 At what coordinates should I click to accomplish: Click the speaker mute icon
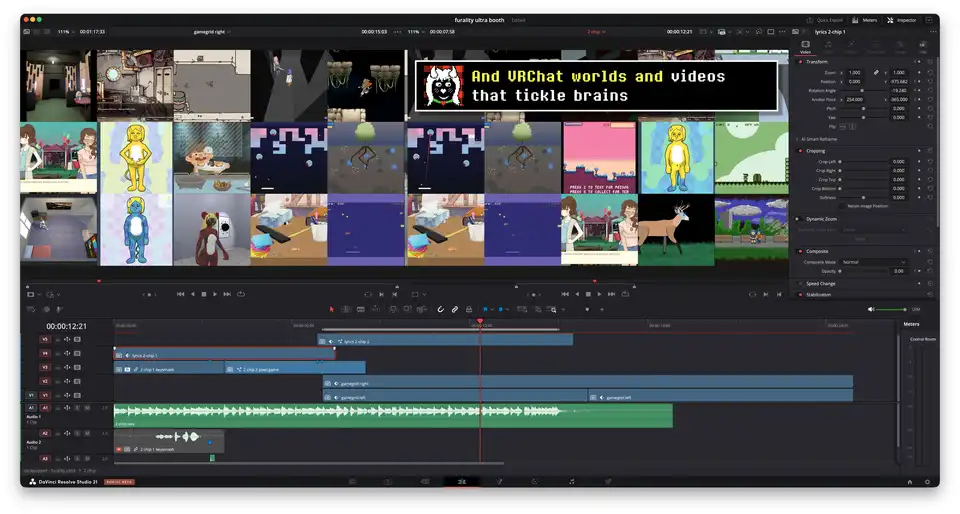pos(871,310)
